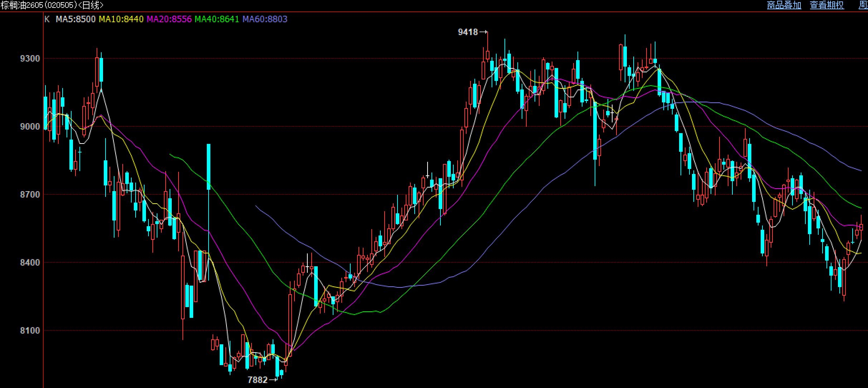Click the 8400 price axis label

pyautogui.click(x=30, y=263)
